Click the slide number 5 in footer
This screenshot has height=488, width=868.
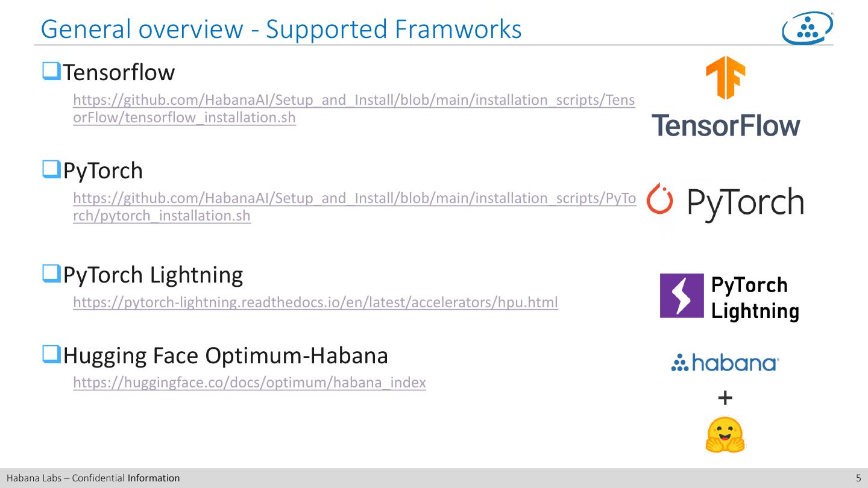point(858,478)
